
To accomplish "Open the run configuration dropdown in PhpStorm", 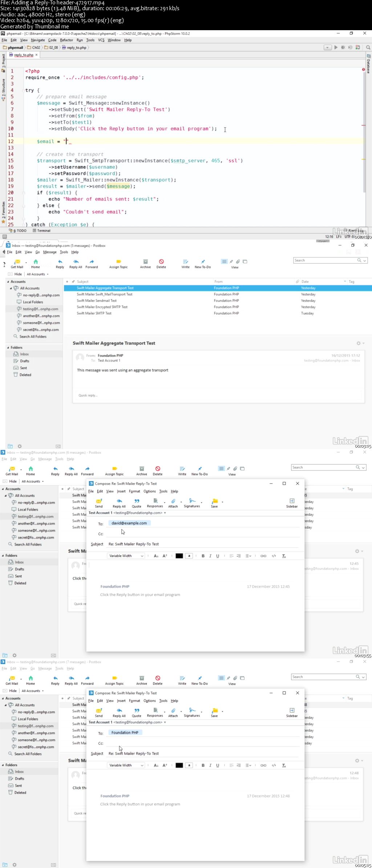I will (328, 47).
